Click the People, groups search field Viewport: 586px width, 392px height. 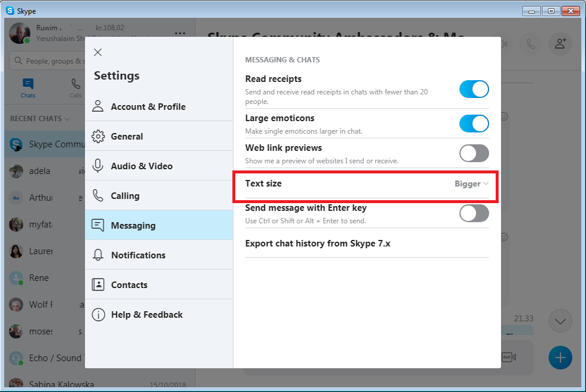tap(47, 61)
